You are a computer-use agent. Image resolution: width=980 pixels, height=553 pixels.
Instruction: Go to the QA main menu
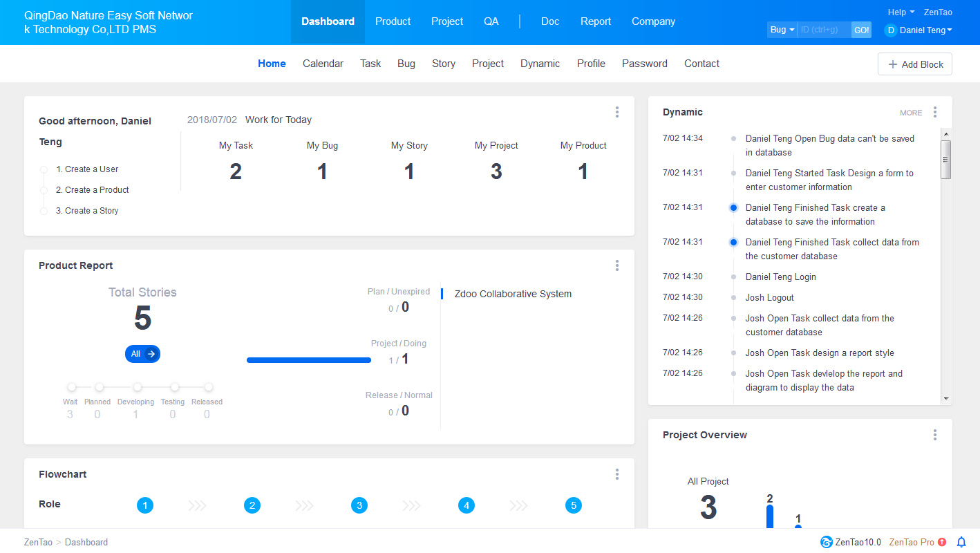click(491, 21)
